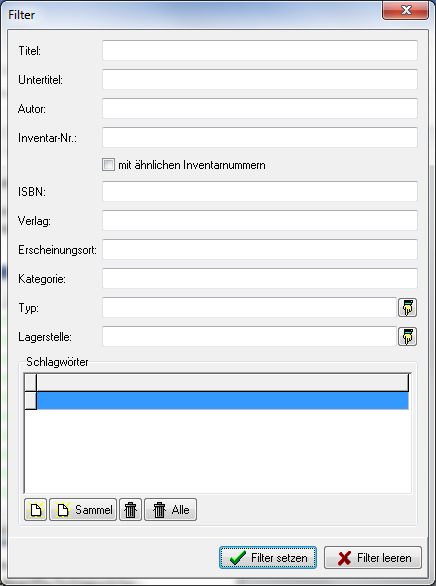Focus the Autor input field
Image resolution: width=436 pixels, height=586 pixels.
(260, 108)
